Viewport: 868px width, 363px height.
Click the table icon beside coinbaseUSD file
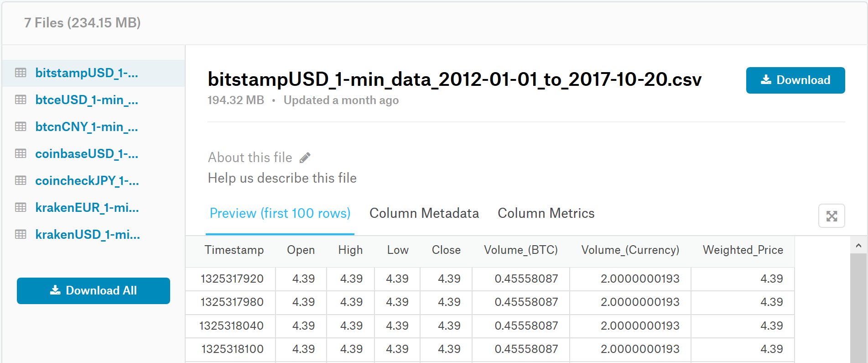[21, 153]
